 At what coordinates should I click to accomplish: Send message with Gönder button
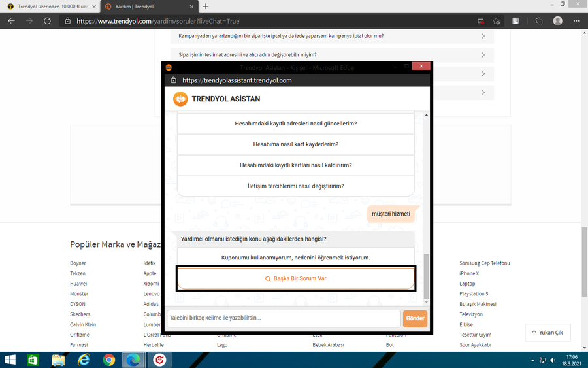pos(415,318)
